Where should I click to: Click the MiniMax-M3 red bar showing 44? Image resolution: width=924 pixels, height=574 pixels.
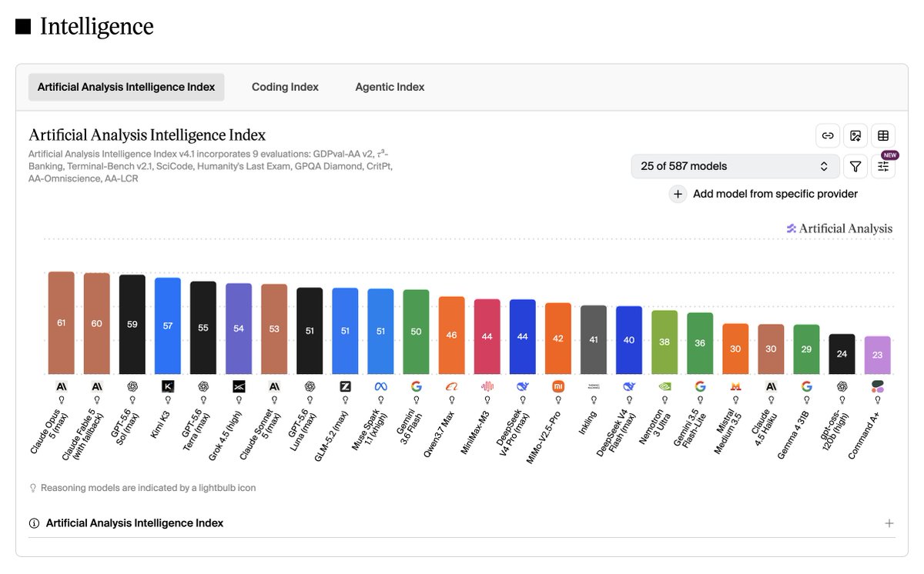click(x=487, y=337)
